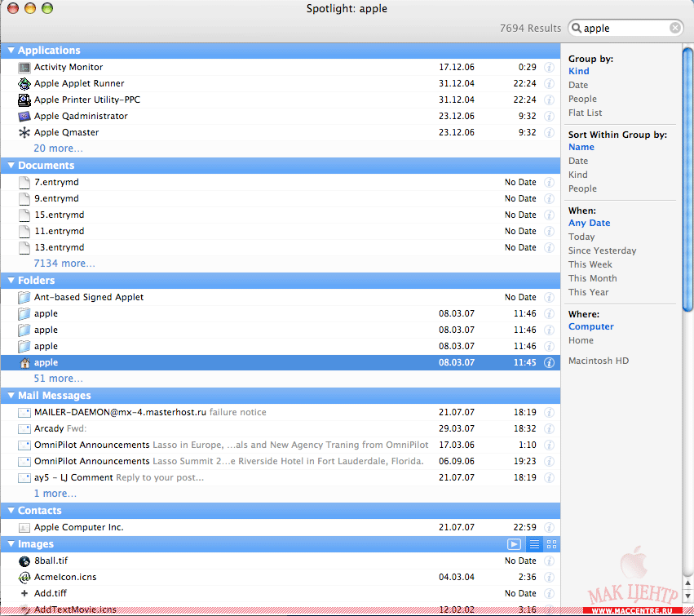Collapse the Mail Messages group
The width and height of the screenshot is (694, 616).
[x=11, y=396]
